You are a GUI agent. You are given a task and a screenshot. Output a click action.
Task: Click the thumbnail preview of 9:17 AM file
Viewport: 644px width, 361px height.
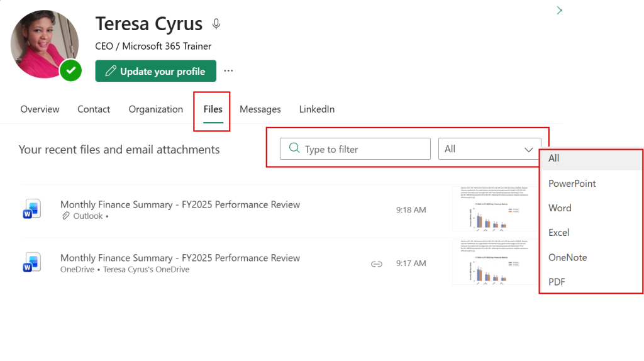[x=494, y=262]
